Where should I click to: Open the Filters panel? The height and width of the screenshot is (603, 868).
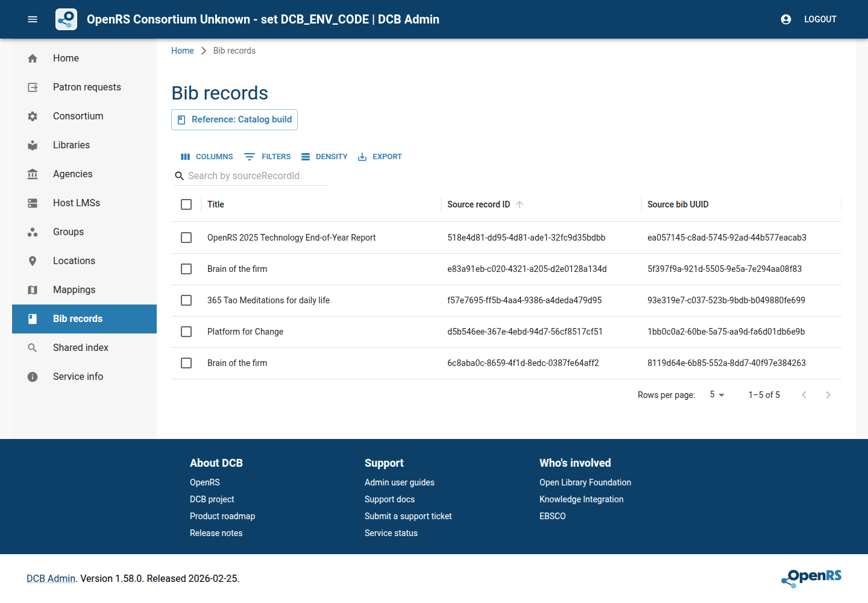pos(267,157)
